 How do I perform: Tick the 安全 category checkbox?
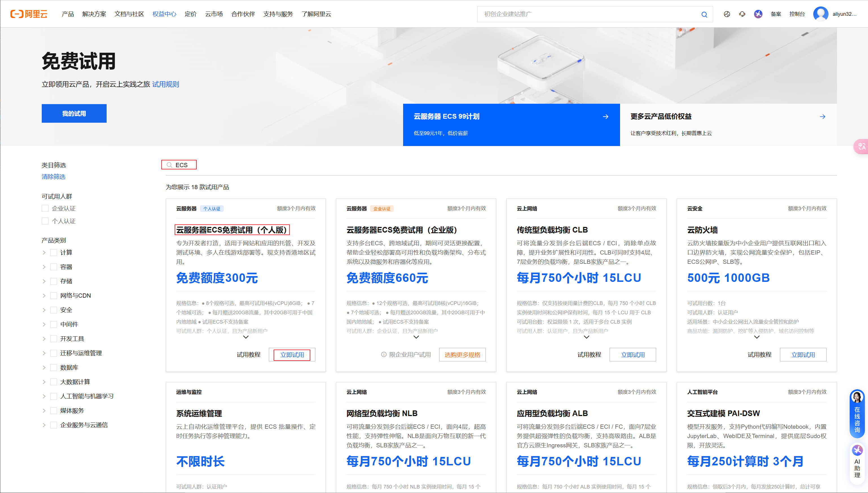point(54,310)
